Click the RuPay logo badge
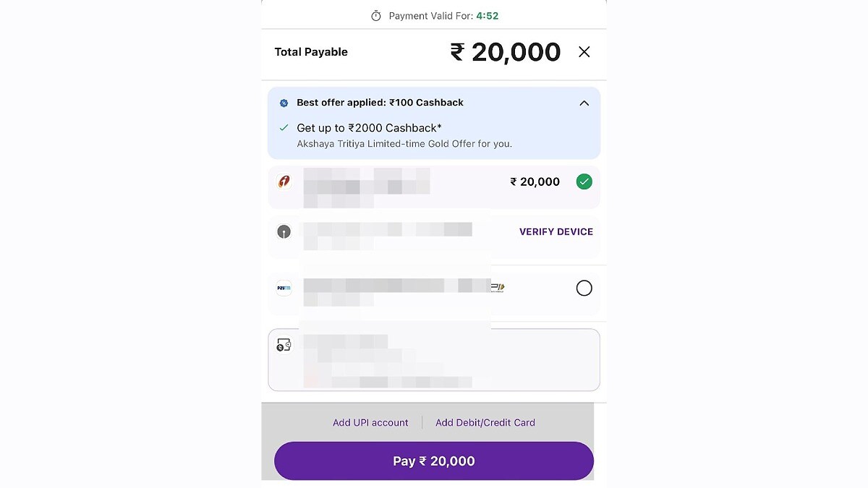868x488 pixels. [498, 288]
